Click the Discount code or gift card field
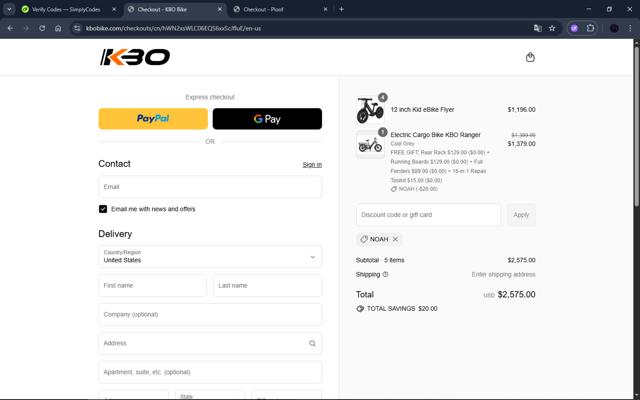Screen dimensions: 640x400 tap(428, 215)
